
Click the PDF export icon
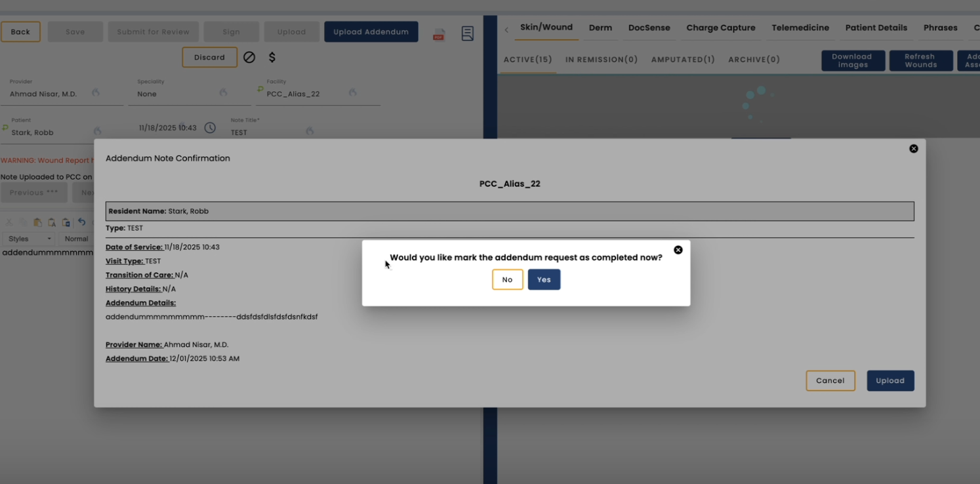tap(439, 34)
